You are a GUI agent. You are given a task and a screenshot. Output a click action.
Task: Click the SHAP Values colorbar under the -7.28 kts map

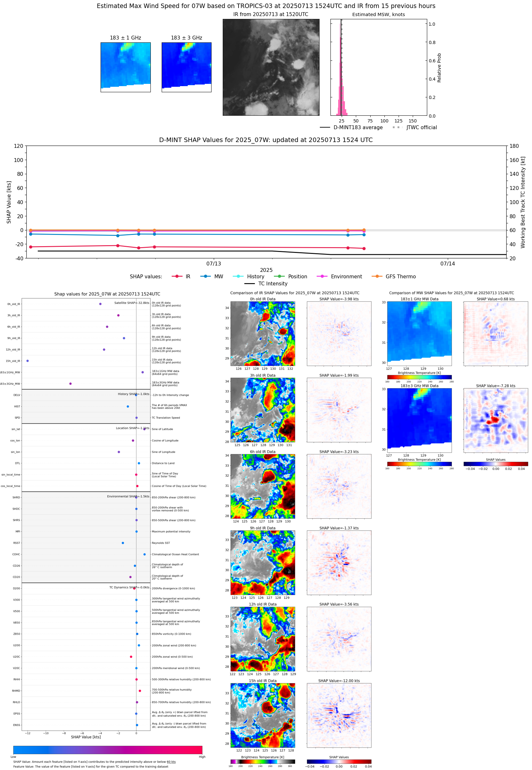point(496,464)
